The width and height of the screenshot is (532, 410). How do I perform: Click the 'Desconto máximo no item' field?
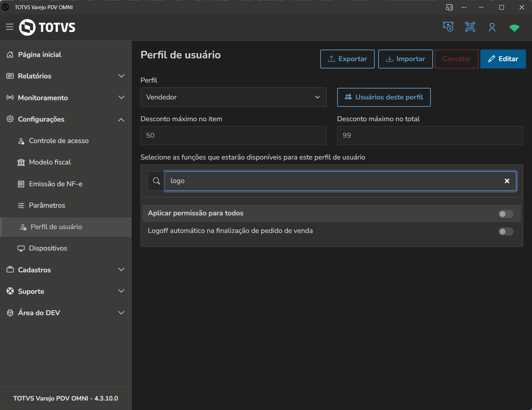(x=234, y=136)
